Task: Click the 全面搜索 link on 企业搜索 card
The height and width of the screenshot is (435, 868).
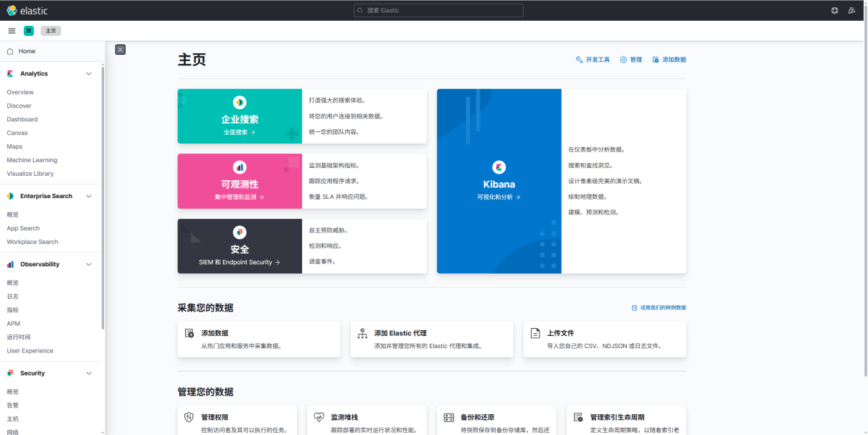Action: pos(240,133)
